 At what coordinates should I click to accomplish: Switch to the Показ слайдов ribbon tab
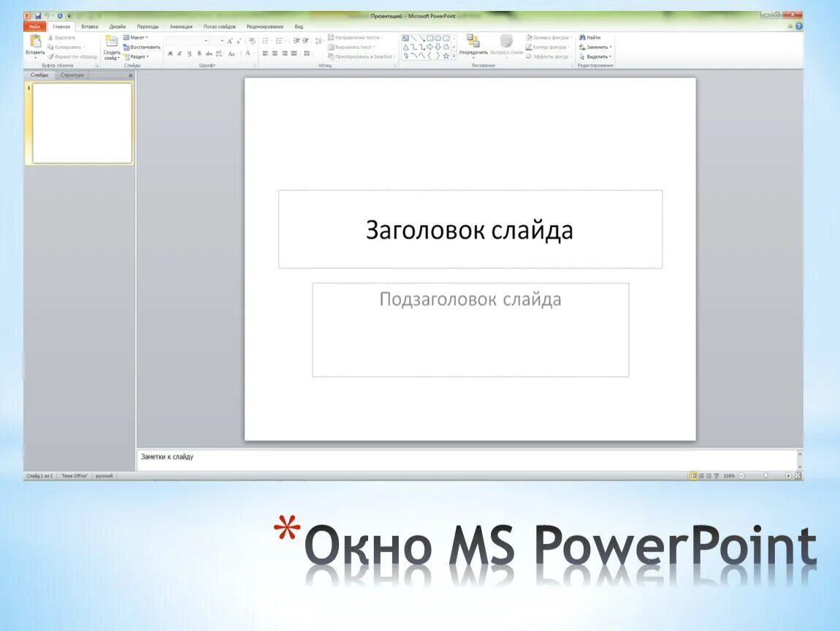(x=219, y=26)
